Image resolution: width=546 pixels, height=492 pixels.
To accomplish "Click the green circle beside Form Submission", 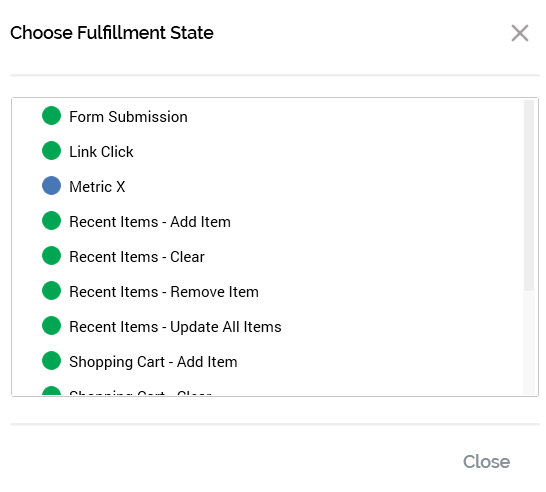I will pos(52,116).
